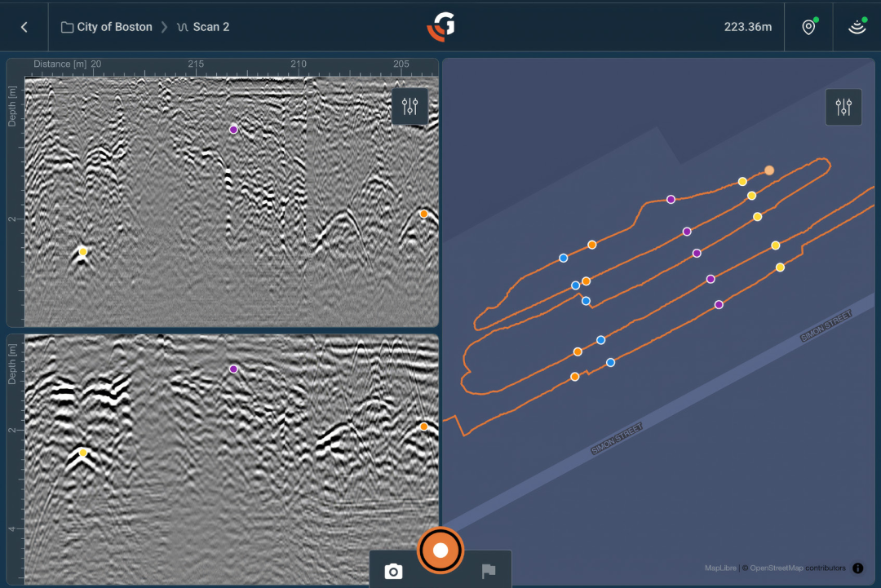Click the 223.36m distance readout
The height and width of the screenshot is (588, 881).
pyautogui.click(x=748, y=27)
